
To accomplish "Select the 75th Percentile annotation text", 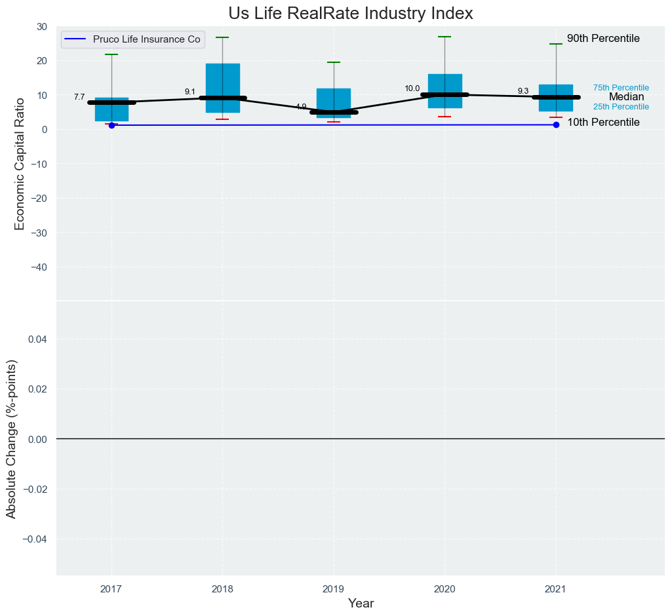I will point(621,88).
